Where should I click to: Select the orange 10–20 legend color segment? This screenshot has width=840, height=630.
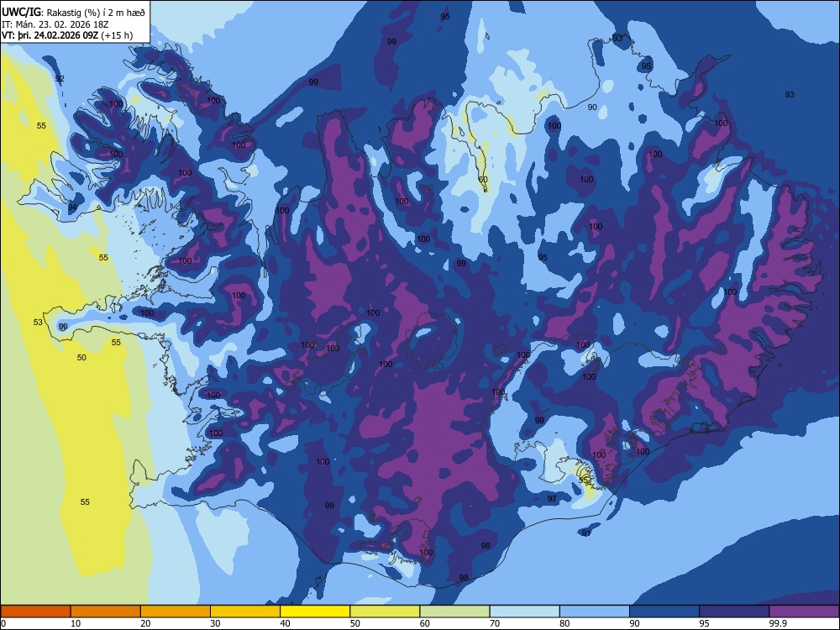(x=106, y=612)
